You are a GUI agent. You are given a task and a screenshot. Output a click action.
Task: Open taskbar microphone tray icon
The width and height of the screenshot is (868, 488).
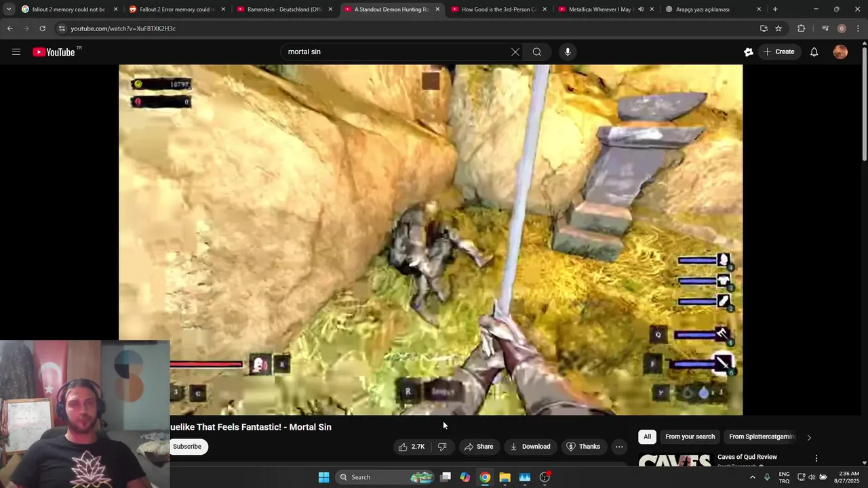(x=767, y=477)
